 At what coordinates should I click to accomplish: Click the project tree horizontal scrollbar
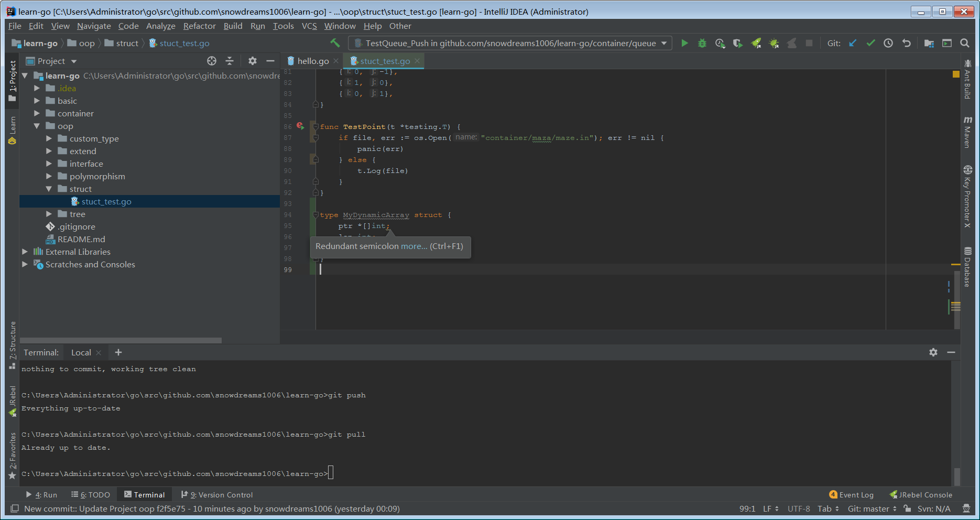coord(121,340)
